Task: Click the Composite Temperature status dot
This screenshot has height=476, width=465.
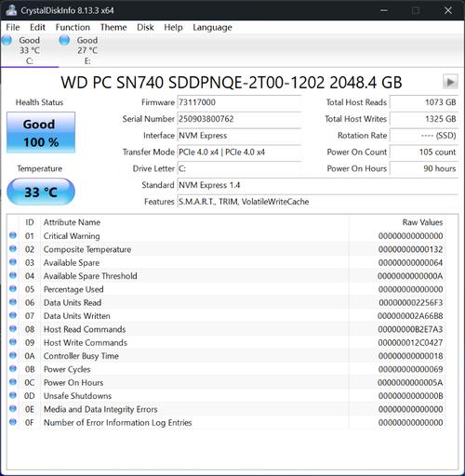Action: (13, 249)
